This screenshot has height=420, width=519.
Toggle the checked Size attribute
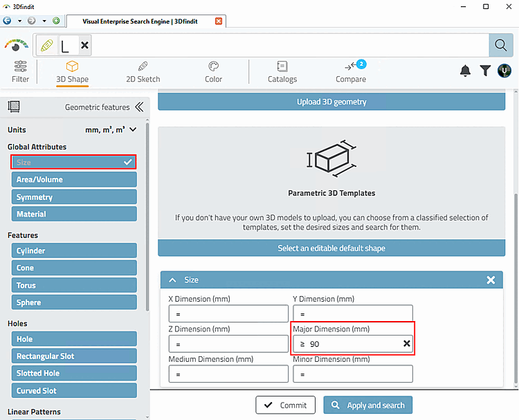74,162
